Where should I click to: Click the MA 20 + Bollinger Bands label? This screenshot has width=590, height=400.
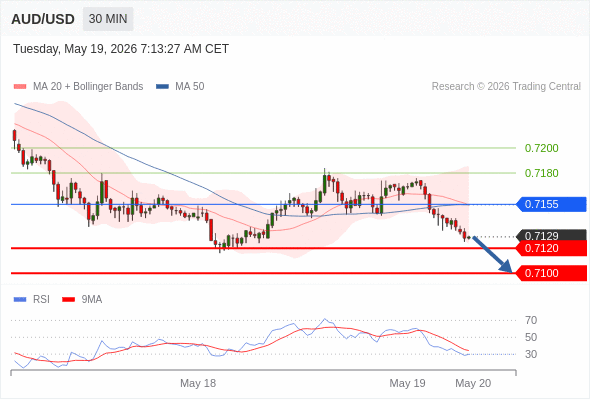pos(88,87)
